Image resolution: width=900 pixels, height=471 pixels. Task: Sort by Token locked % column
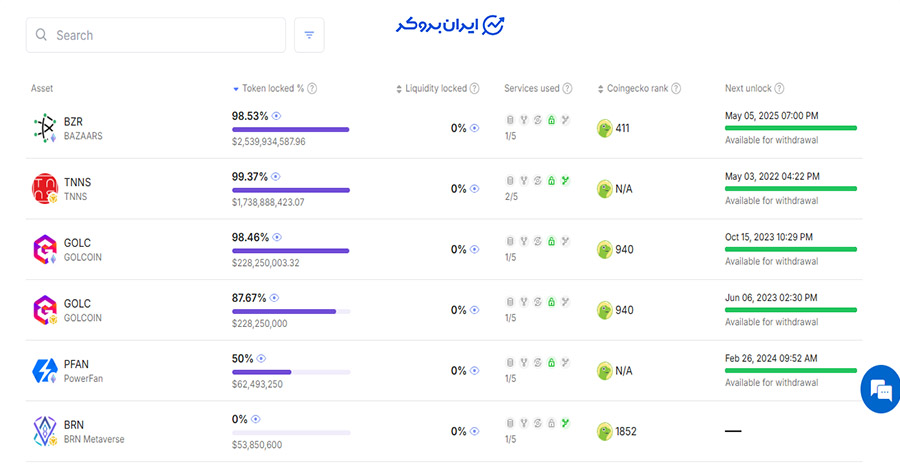[x=269, y=89]
